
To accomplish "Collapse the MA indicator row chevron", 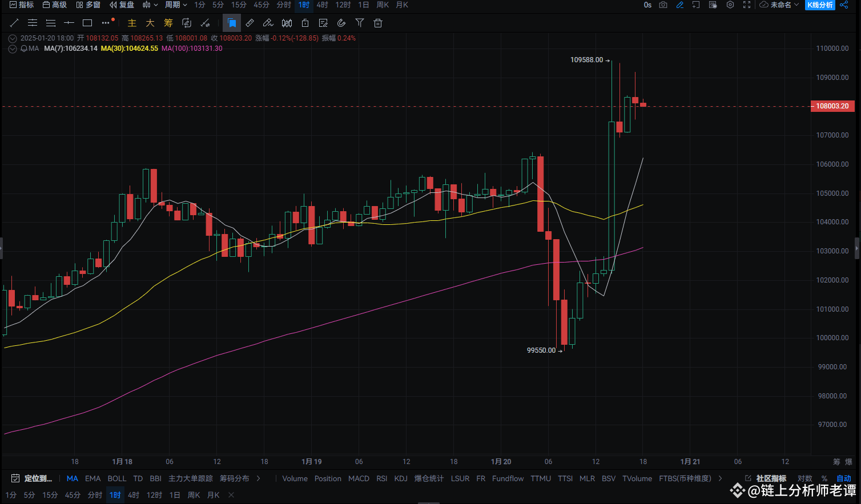I will pos(13,49).
